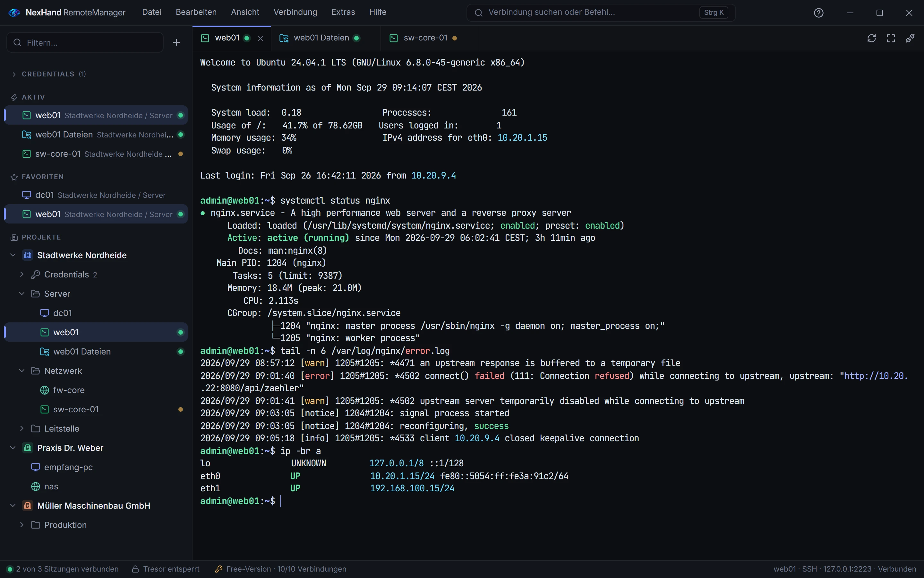
Task: Click the upstream http://10.20 link in the error log
Action: (876, 376)
